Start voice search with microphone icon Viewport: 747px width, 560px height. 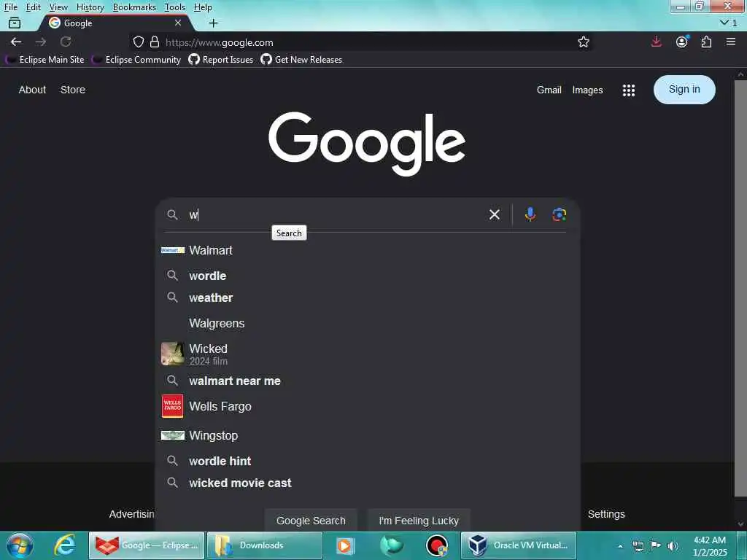click(x=530, y=215)
